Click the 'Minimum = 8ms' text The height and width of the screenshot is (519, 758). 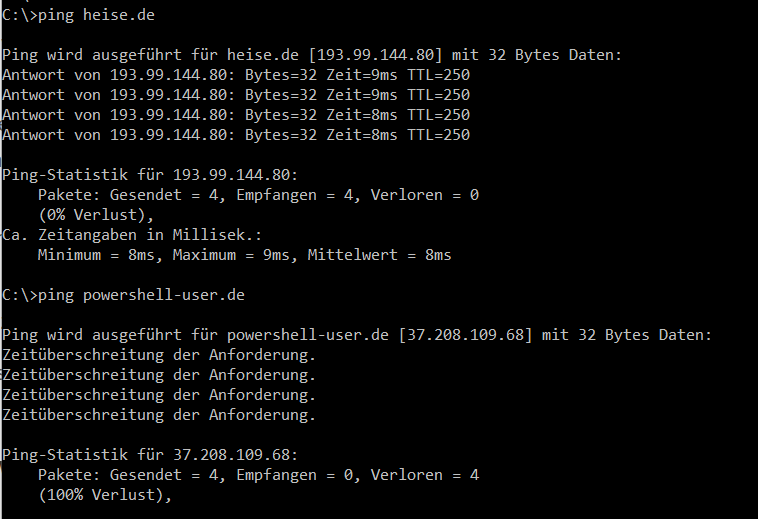pyautogui.click(x=100, y=255)
